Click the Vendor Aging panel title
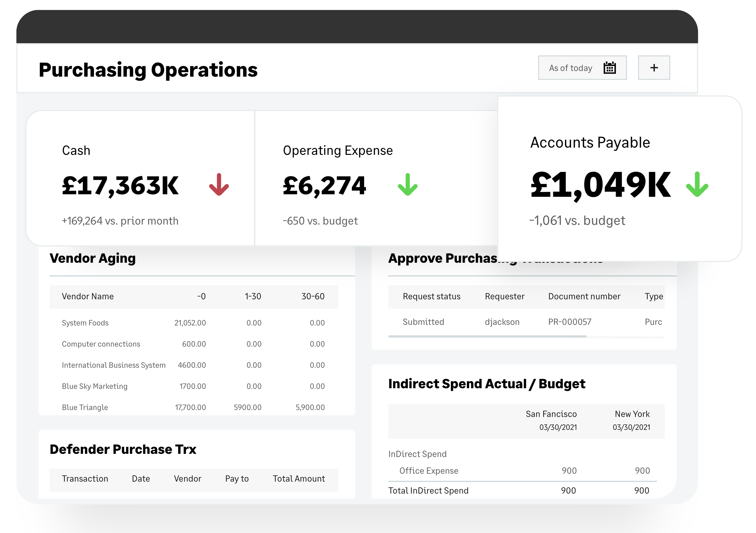 pyautogui.click(x=92, y=258)
